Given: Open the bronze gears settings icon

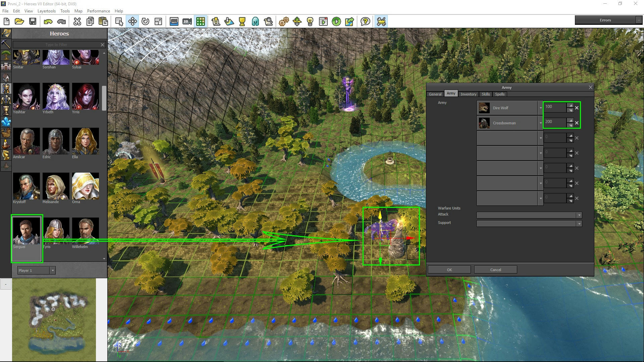Looking at the screenshot, I should [x=284, y=21].
